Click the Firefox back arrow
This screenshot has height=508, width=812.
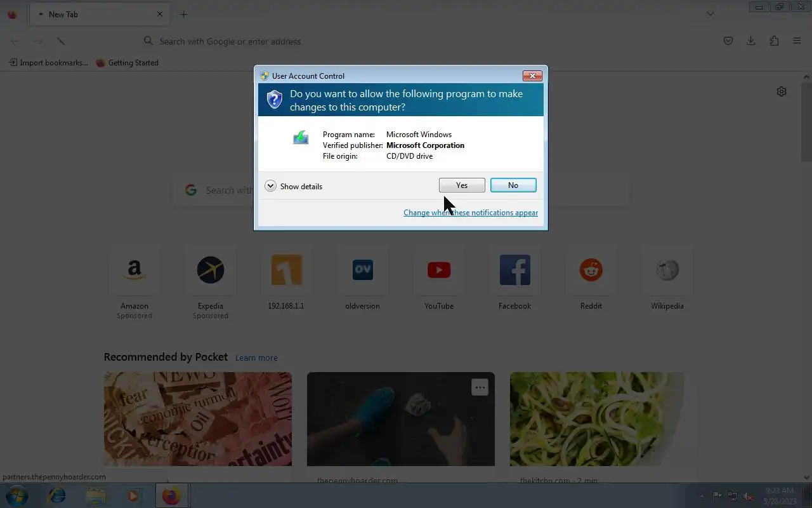pyautogui.click(x=15, y=41)
